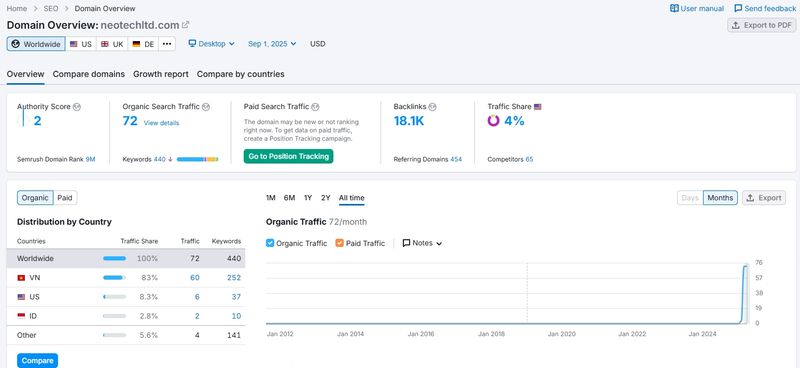Image resolution: width=800 pixels, height=368 pixels.
Task: Click the US flag beside Traffic Share
Action: click(x=537, y=107)
